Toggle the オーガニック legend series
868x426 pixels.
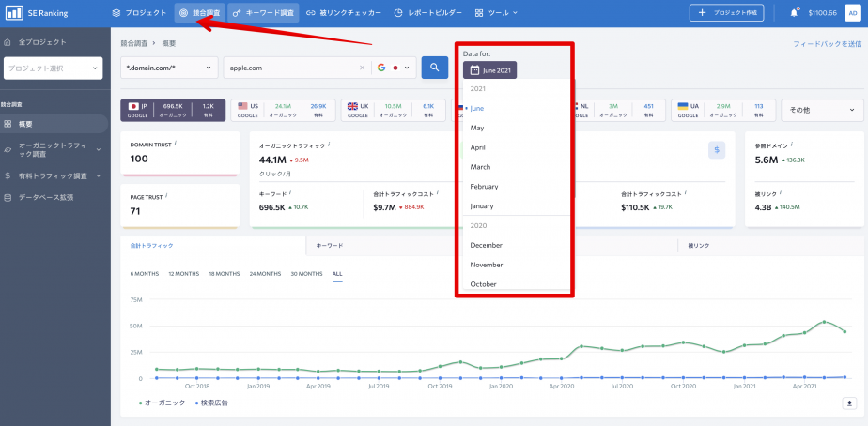coord(163,403)
